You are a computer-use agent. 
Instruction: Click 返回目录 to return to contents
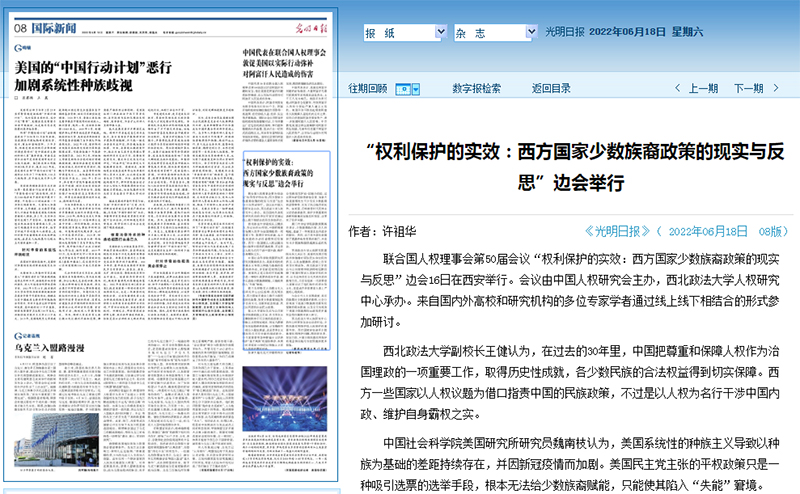(x=551, y=88)
